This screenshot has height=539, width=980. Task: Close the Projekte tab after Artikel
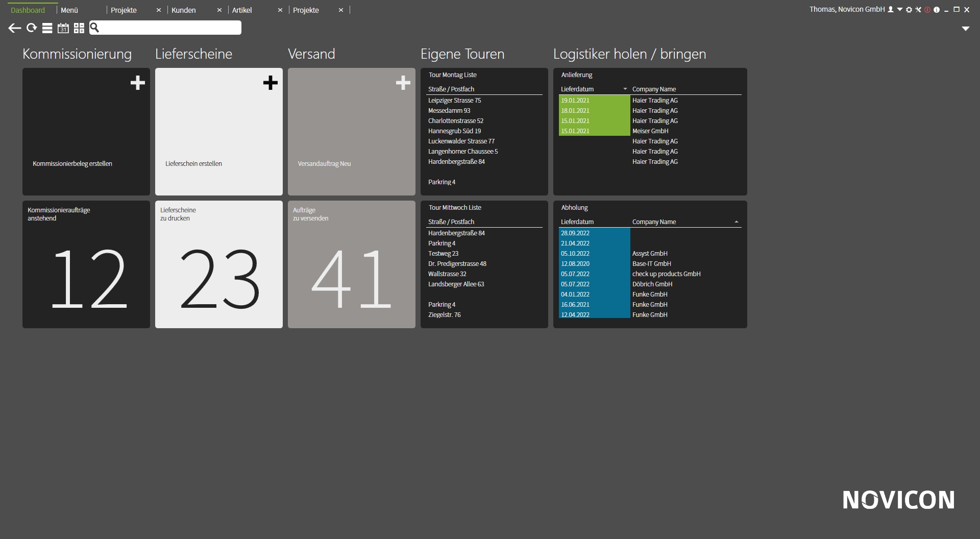pos(341,10)
